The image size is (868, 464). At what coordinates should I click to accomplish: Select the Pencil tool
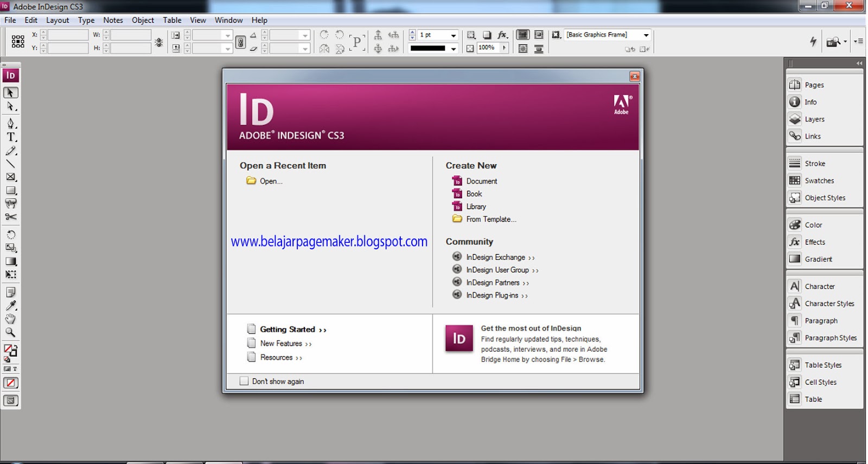(x=10, y=151)
